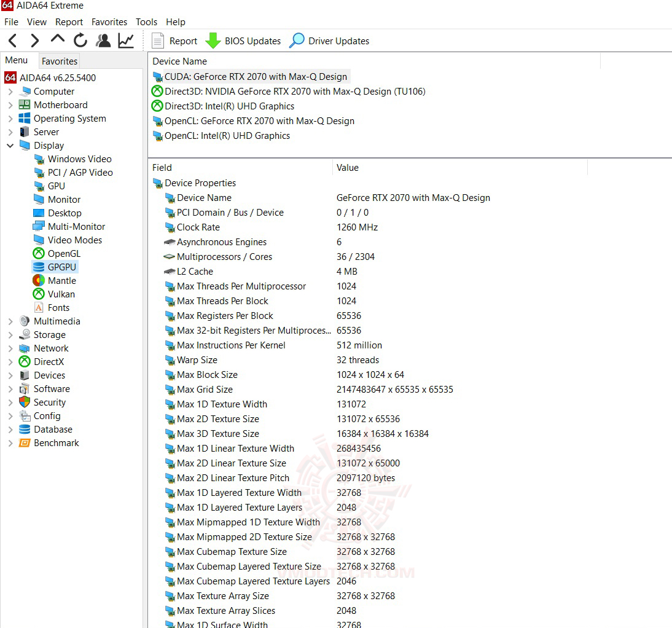Select Direct3D: Intel(R) UHD Graphics device

pyautogui.click(x=224, y=106)
